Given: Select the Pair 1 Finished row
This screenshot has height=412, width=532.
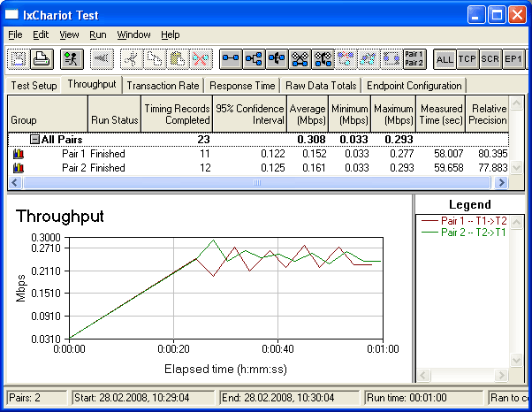Looking at the screenshot, I should [258, 154].
